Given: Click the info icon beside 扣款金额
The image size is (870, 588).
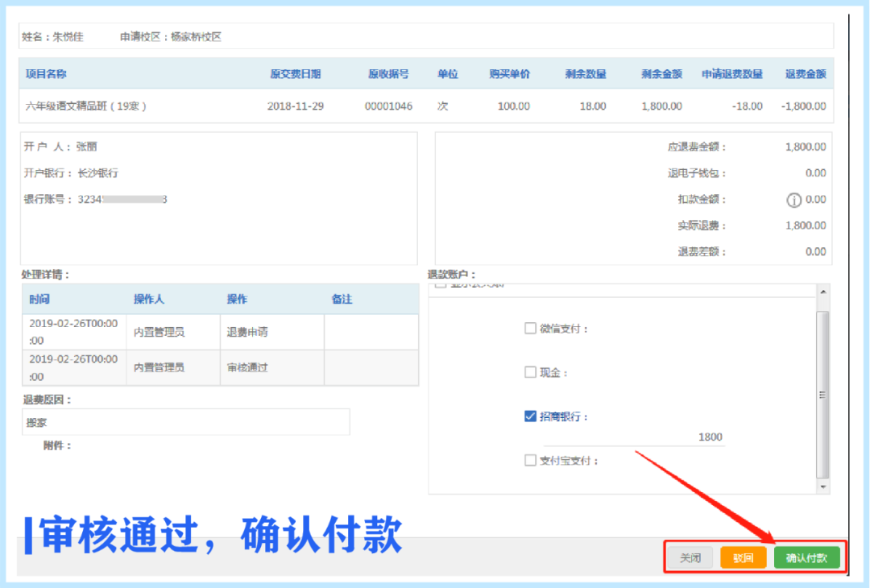Looking at the screenshot, I should point(793,200).
